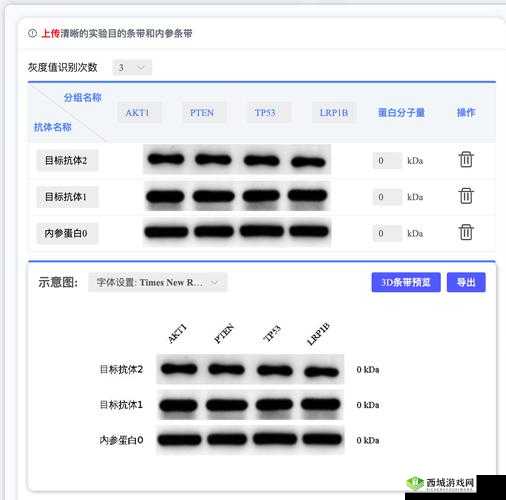506x500 pixels.
Task: Click the 目标抗体2 label in 示意图 preview
Action: [x=121, y=369]
